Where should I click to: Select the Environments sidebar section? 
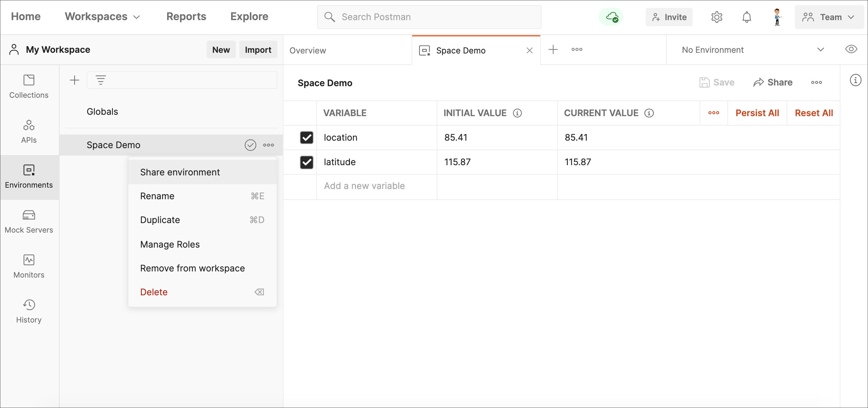[29, 177]
